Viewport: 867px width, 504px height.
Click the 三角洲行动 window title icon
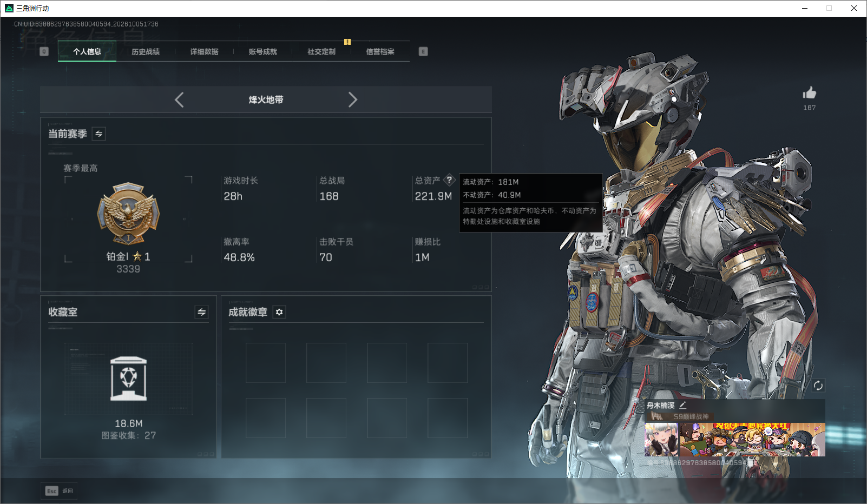tap(9, 8)
